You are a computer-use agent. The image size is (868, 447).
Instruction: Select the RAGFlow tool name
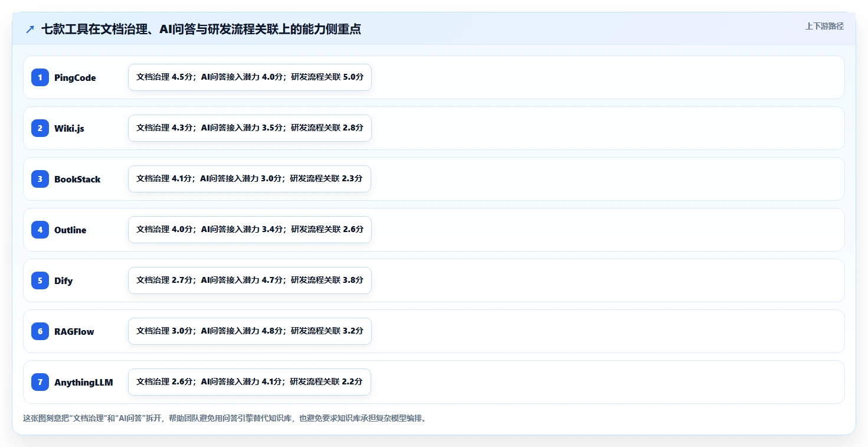pos(74,332)
